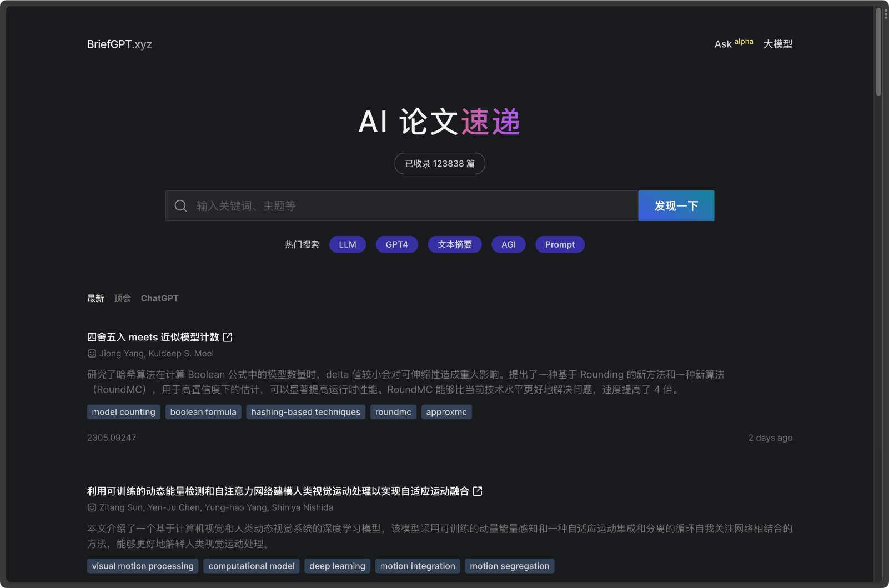
Task: Toggle the 文本摘要 tag filter
Action: pos(454,244)
